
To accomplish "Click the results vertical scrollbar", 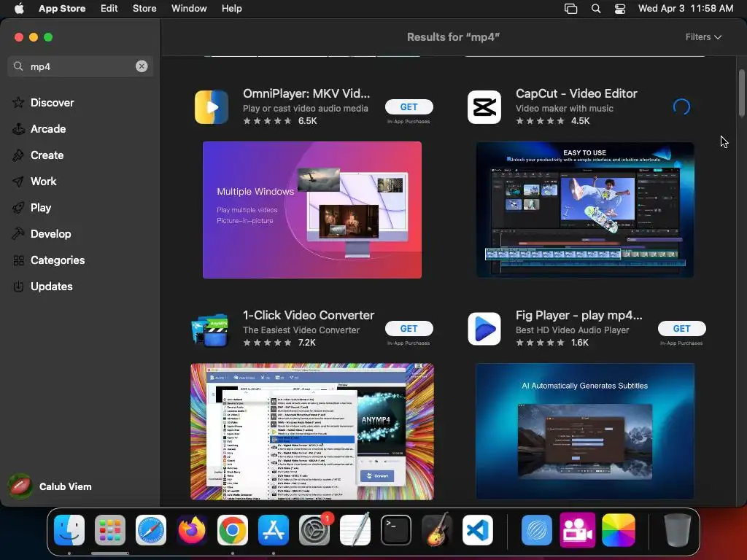I will pyautogui.click(x=741, y=93).
